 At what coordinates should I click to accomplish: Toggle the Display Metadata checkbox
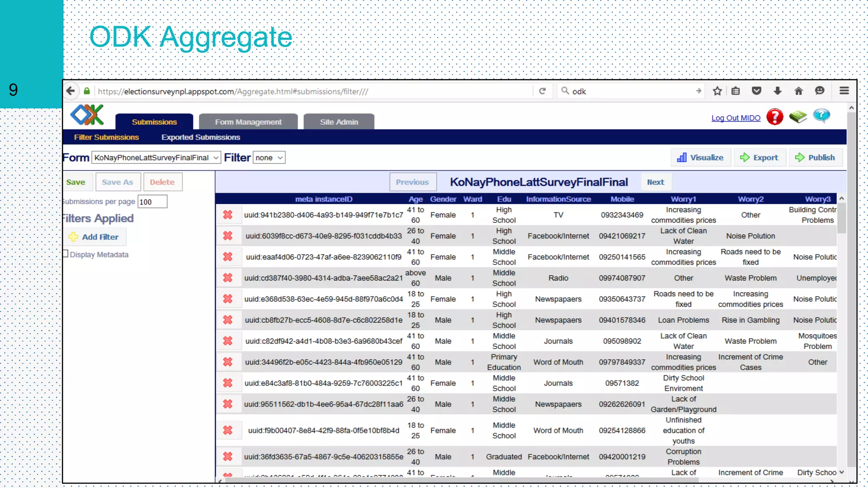(x=65, y=254)
